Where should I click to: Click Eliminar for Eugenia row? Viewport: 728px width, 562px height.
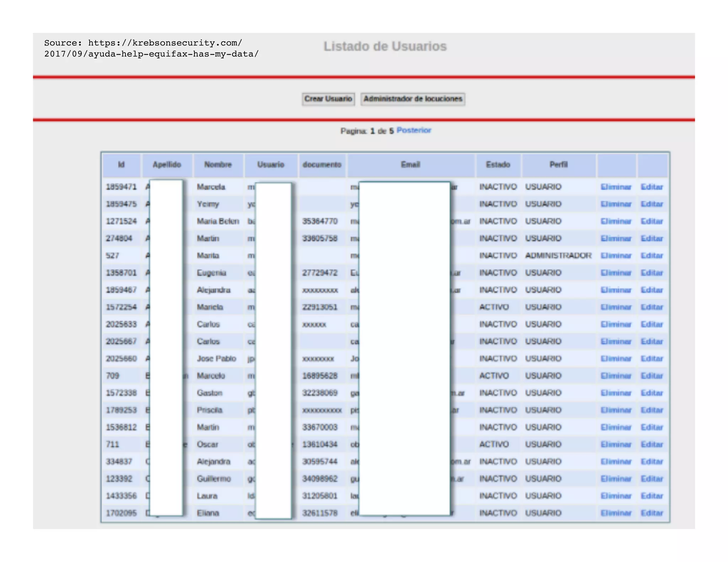[x=616, y=273]
